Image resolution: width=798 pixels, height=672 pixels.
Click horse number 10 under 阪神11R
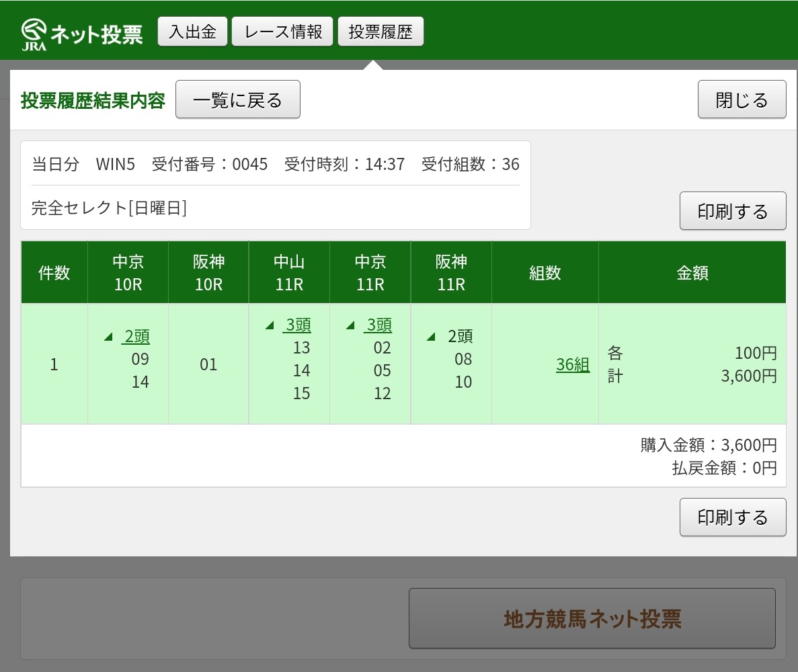pos(463,382)
